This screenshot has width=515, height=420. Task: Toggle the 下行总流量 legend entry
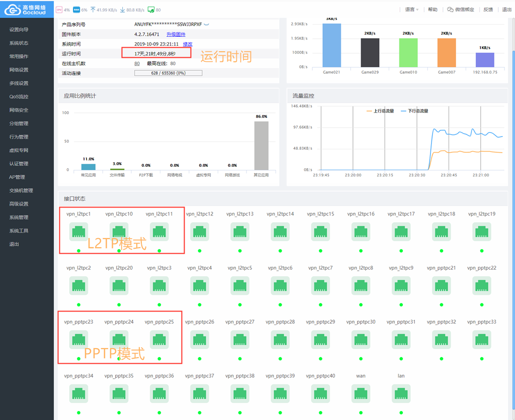point(414,111)
